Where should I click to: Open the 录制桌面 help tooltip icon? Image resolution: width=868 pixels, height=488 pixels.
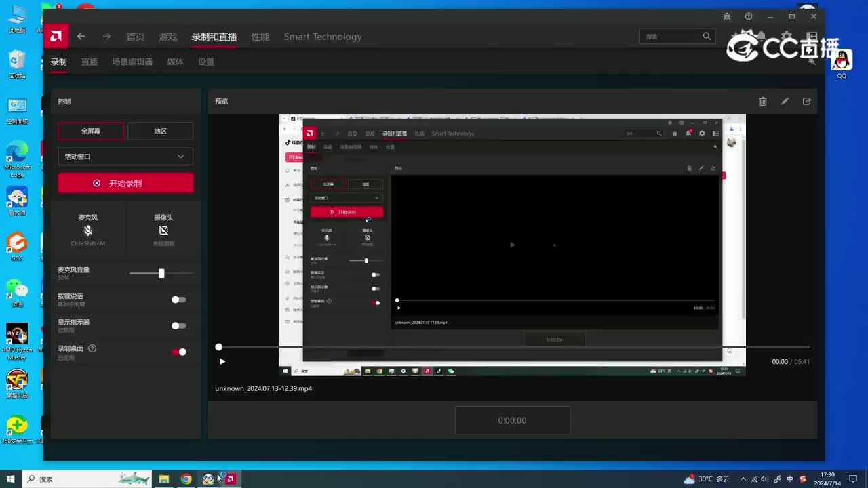tap(92, 348)
